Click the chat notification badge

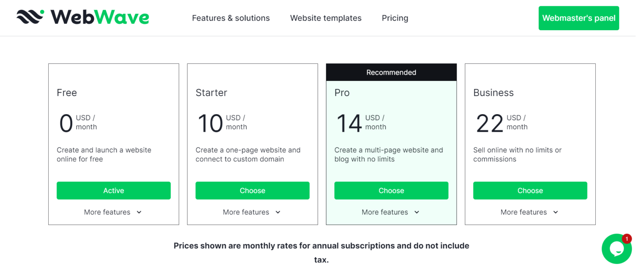coord(627,238)
